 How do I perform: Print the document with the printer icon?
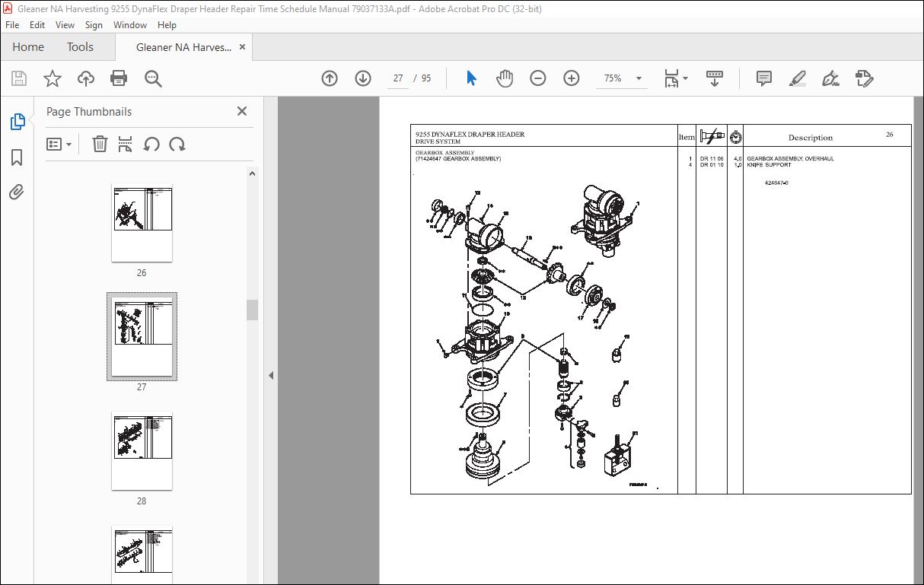point(119,78)
